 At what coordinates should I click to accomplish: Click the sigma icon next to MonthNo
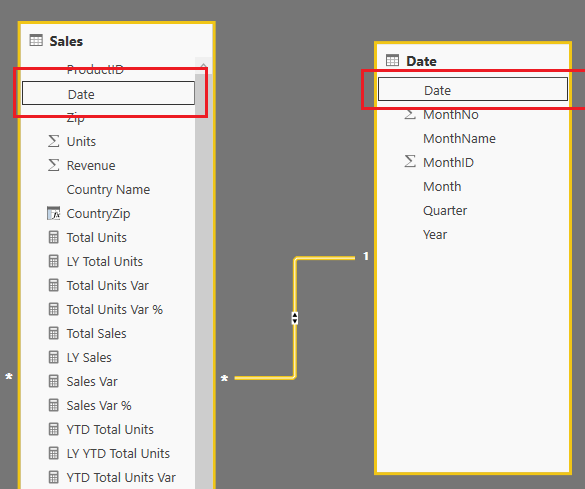(x=410, y=114)
